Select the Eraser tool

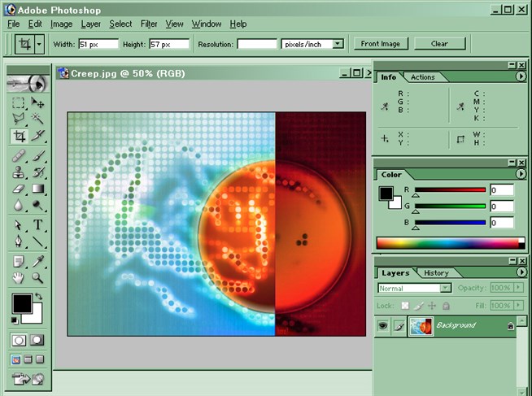[20, 188]
